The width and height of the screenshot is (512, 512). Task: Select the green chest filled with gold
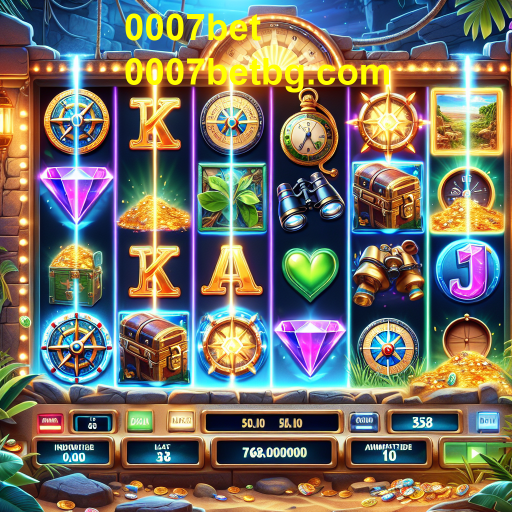click(x=75, y=275)
